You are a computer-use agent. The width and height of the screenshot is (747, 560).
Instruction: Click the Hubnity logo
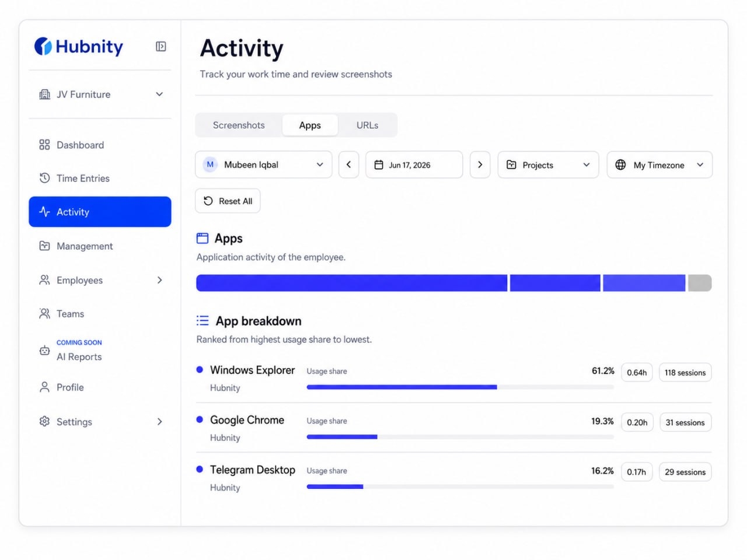coord(79,47)
